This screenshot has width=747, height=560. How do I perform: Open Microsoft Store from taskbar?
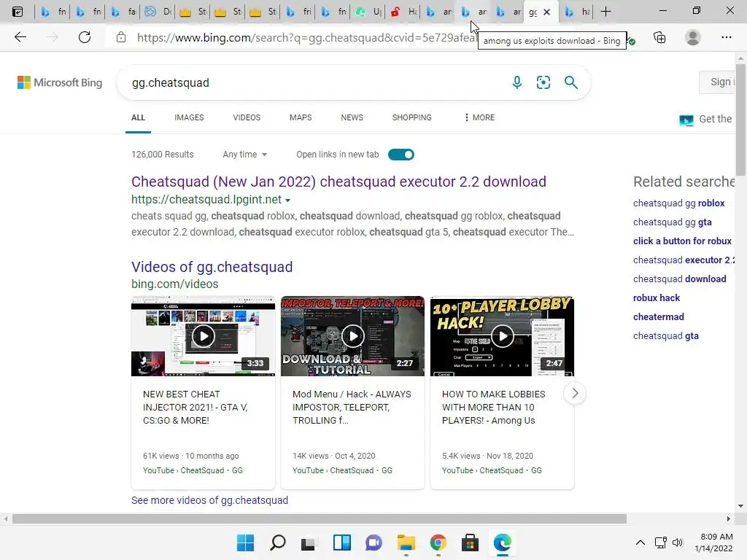[x=470, y=542]
